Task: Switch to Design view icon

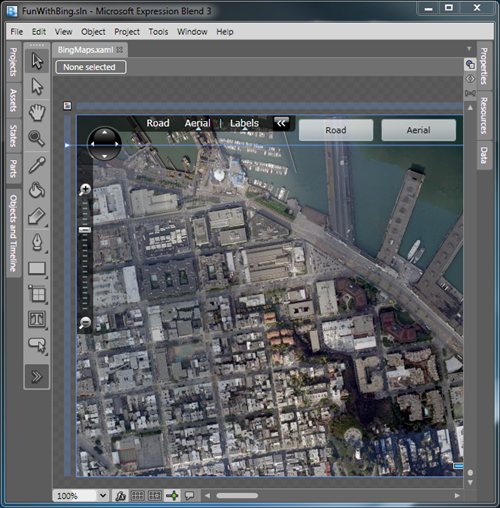Action: click(470, 64)
